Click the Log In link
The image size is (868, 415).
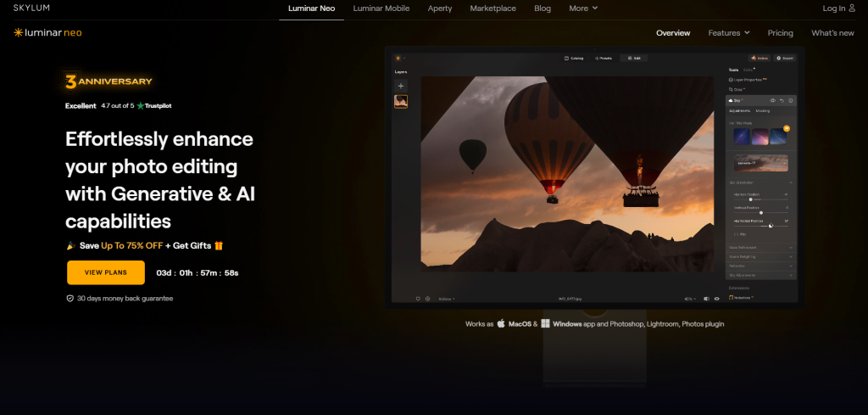(x=834, y=8)
